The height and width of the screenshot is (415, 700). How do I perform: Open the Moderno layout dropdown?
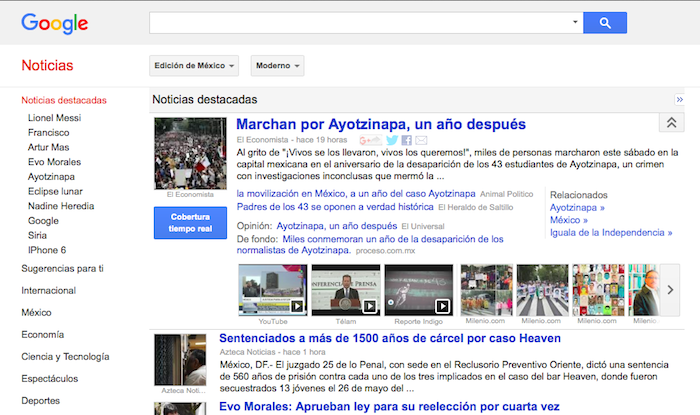[277, 66]
